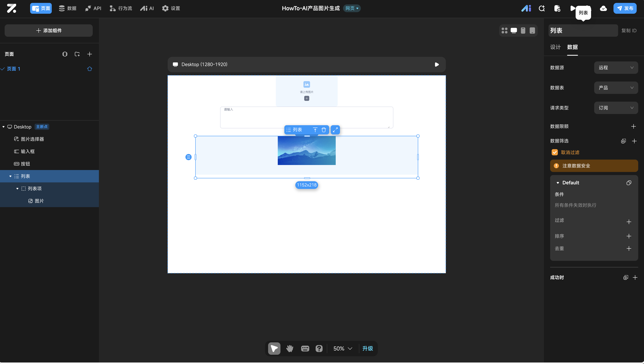The image size is (644, 364).
Task: Click the mountain image thumbnail on canvas
Action: pos(307,151)
